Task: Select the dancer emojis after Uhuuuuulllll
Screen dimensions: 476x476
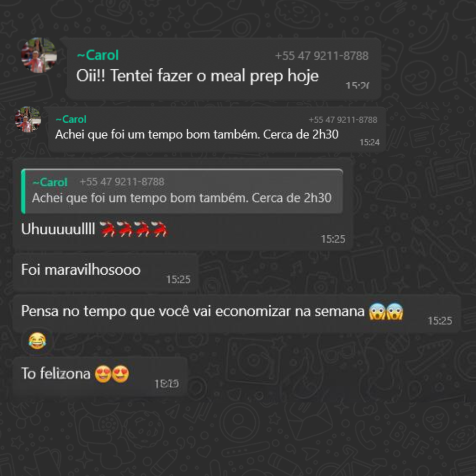Action: 133,229
